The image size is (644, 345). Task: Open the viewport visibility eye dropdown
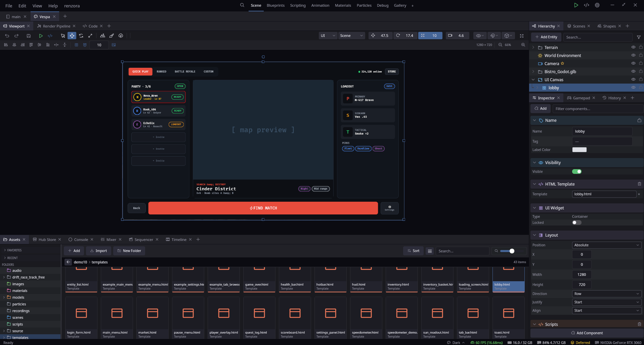coord(480,36)
